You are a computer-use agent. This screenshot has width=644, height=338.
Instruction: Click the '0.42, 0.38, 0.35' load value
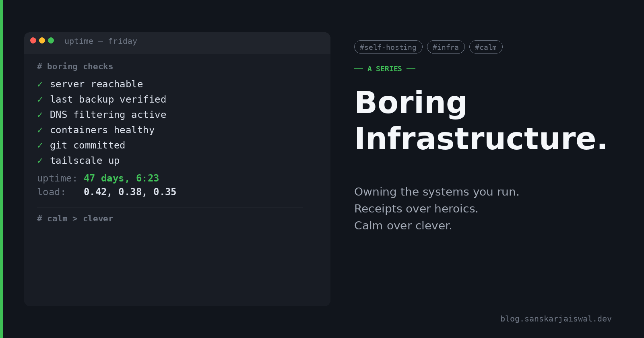click(130, 192)
